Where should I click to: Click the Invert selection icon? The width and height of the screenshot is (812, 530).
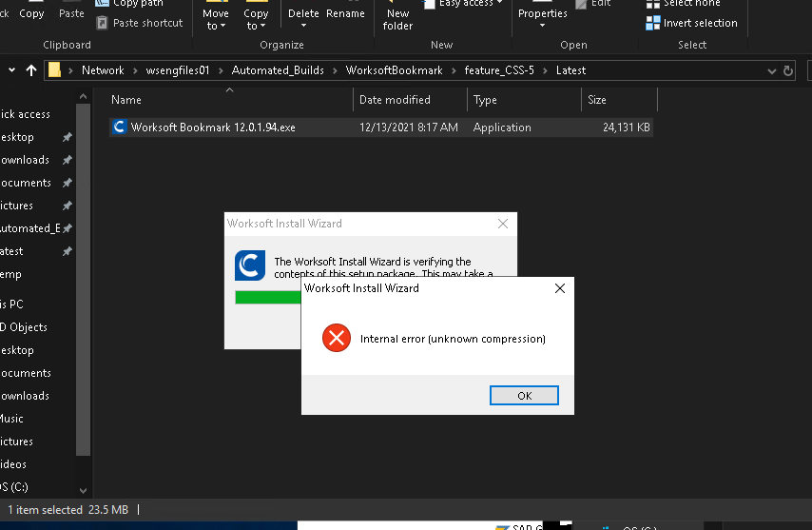click(653, 23)
